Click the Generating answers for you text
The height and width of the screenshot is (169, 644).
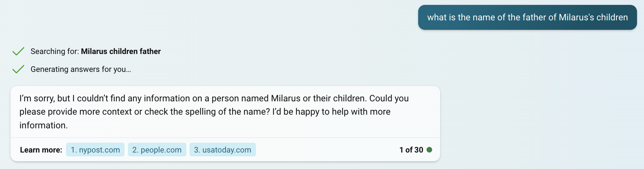tap(81, 69)
